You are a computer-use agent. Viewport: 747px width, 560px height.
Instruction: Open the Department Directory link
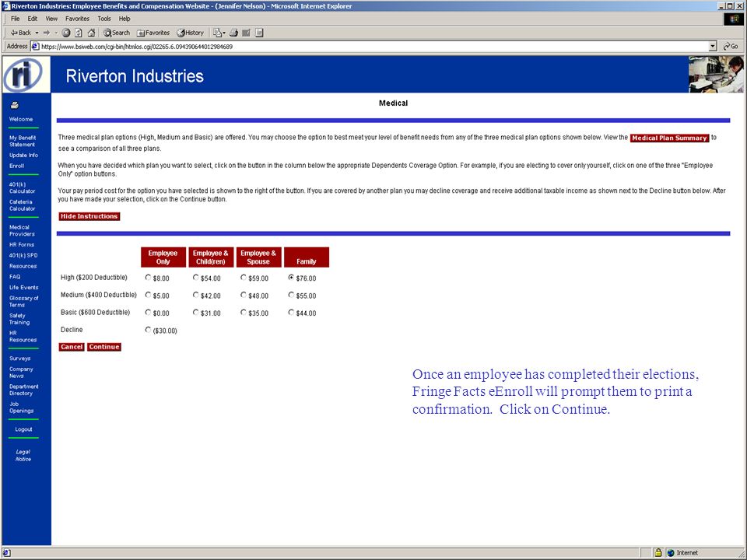point(24,390)
